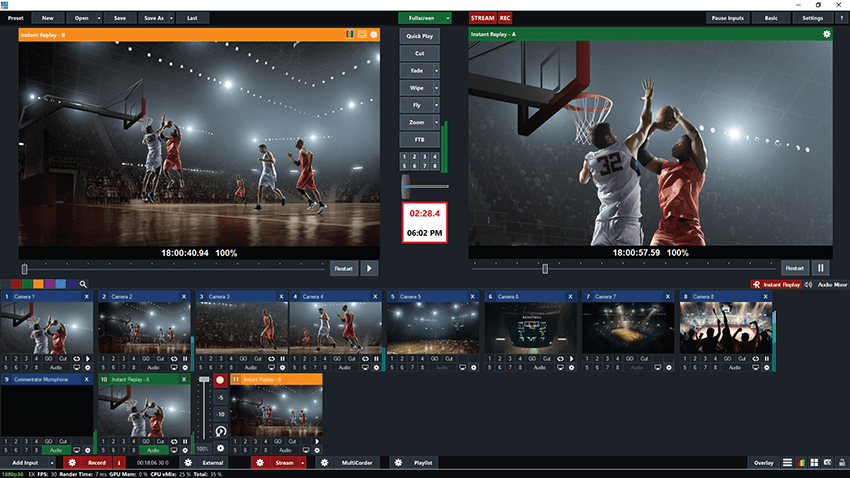This screenshot has width=850, height=478.
Task: Click the Basic view tab
Action: pos(772,18)
